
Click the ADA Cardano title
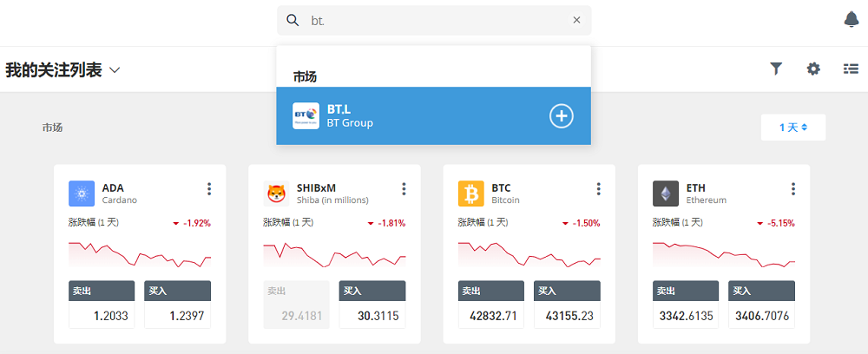coord(119,193)
